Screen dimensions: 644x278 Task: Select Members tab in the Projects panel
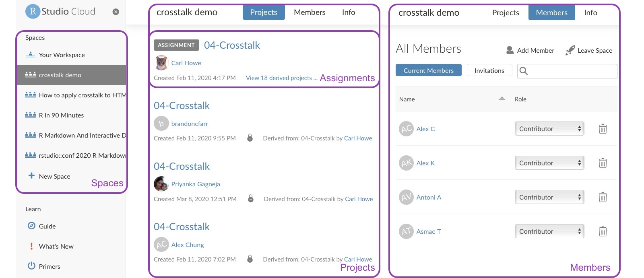310,12
